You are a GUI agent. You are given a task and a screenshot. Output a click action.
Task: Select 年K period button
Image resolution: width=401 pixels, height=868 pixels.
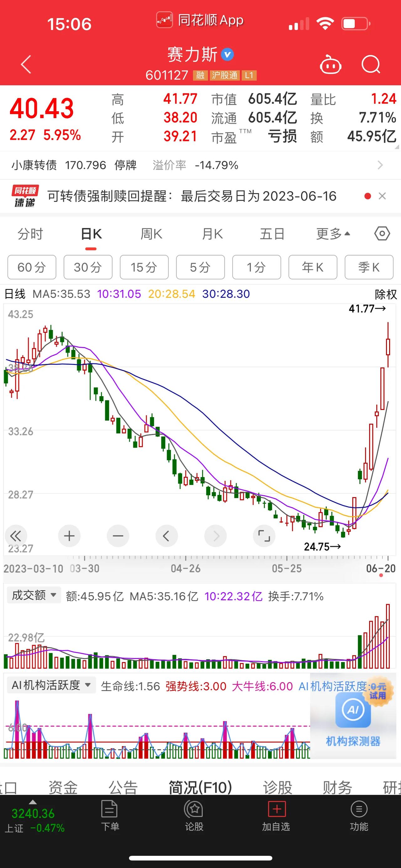click(313, 267)
